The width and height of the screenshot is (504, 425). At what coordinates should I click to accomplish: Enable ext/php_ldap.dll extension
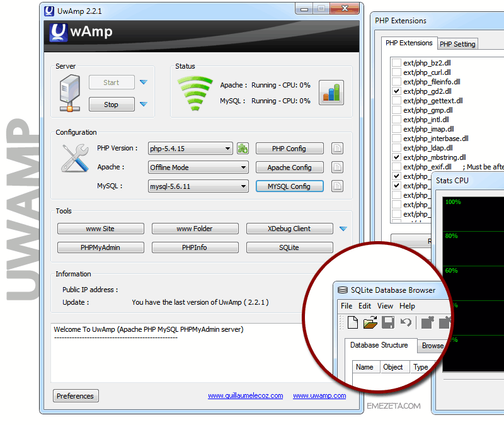[397, 148]
